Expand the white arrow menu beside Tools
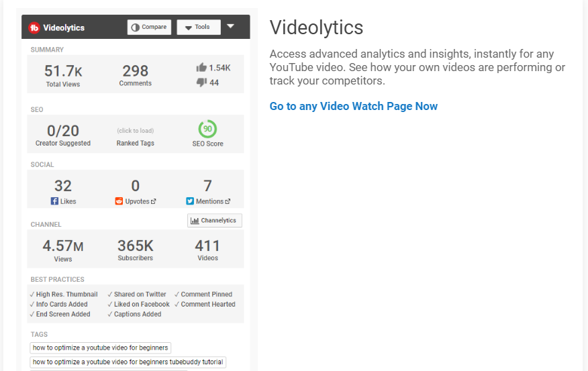This screenshot has height=371, width=588. pos(231,26)
